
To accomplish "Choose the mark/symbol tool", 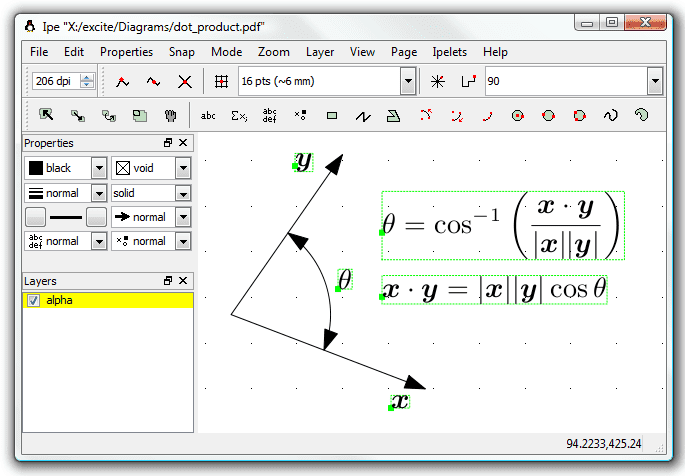I will [301, 116].
